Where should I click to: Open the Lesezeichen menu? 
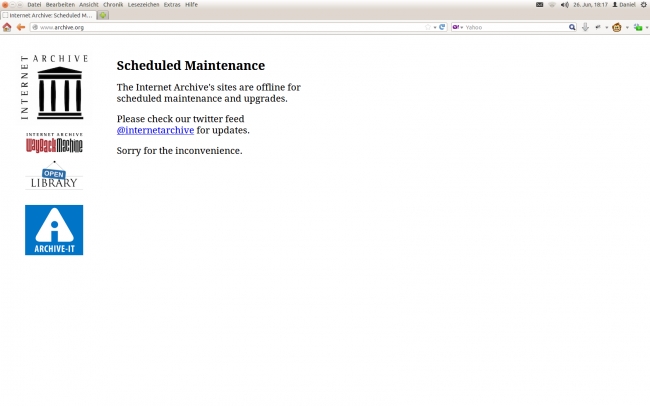point(143,5)
